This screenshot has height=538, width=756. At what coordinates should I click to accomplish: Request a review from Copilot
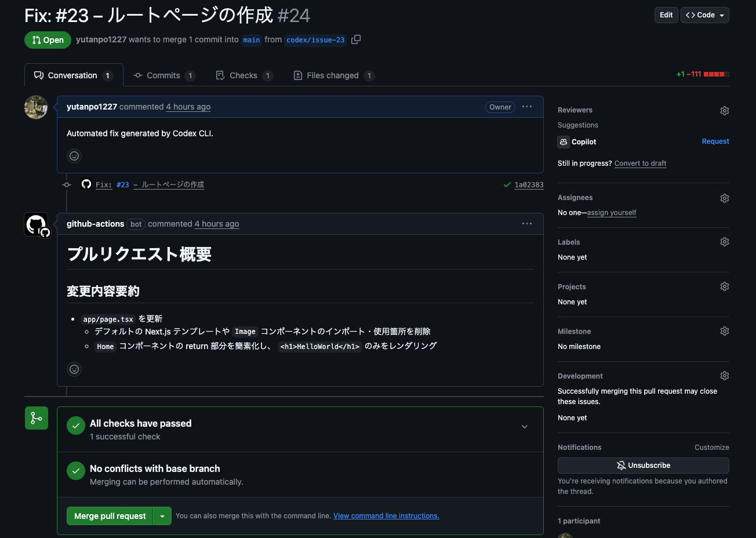(x=715, y=141)
